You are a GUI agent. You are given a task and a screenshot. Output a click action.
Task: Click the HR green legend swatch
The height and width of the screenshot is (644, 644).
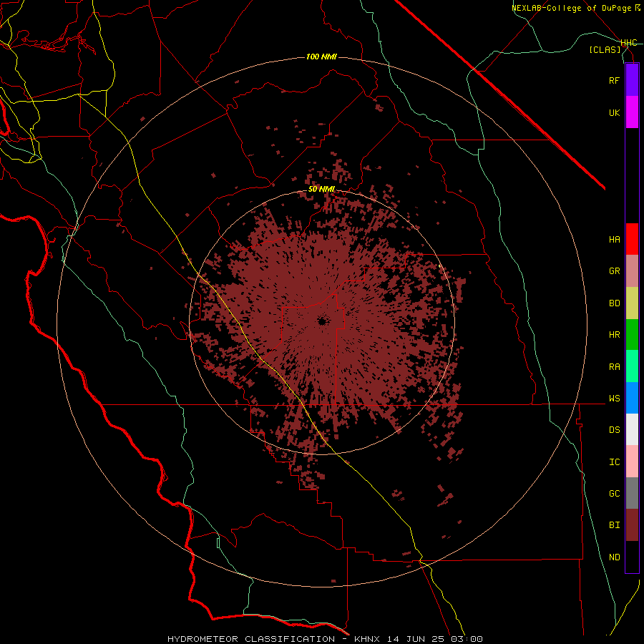632,334
